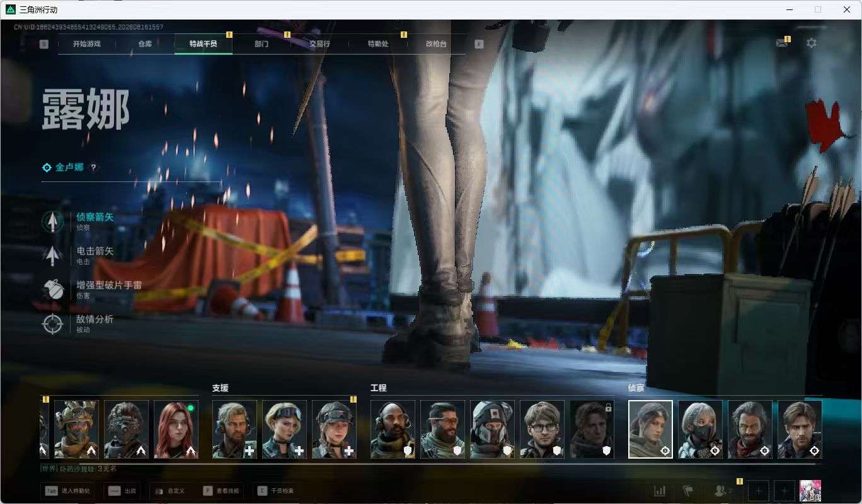Close the 三角洲行动 window
This screenshot has height=504, width=862.
click(847, 9)
